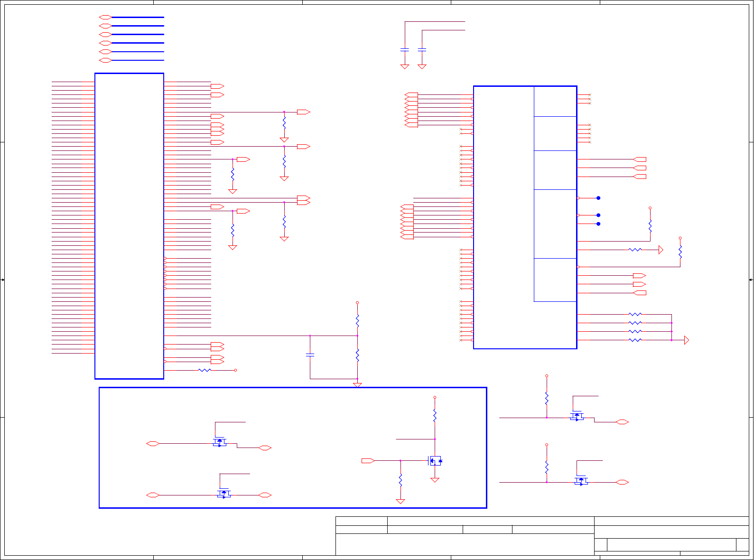Select the lone capacitor beside the resistor divider

click(310, 355)
